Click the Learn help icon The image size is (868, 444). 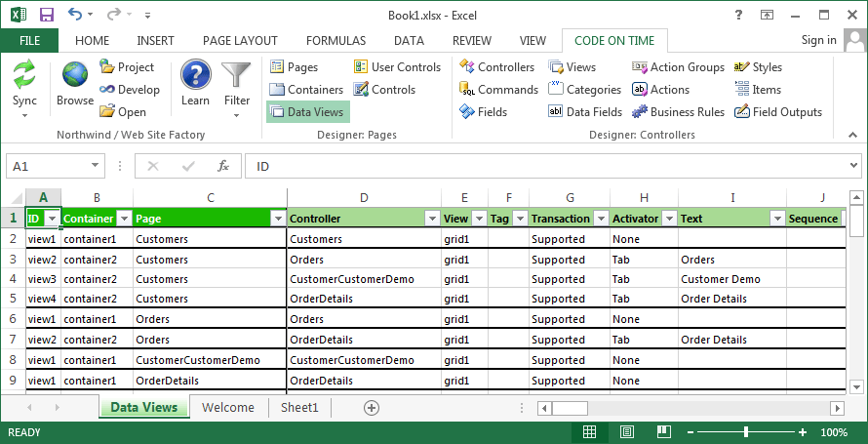tap(195, 74)
